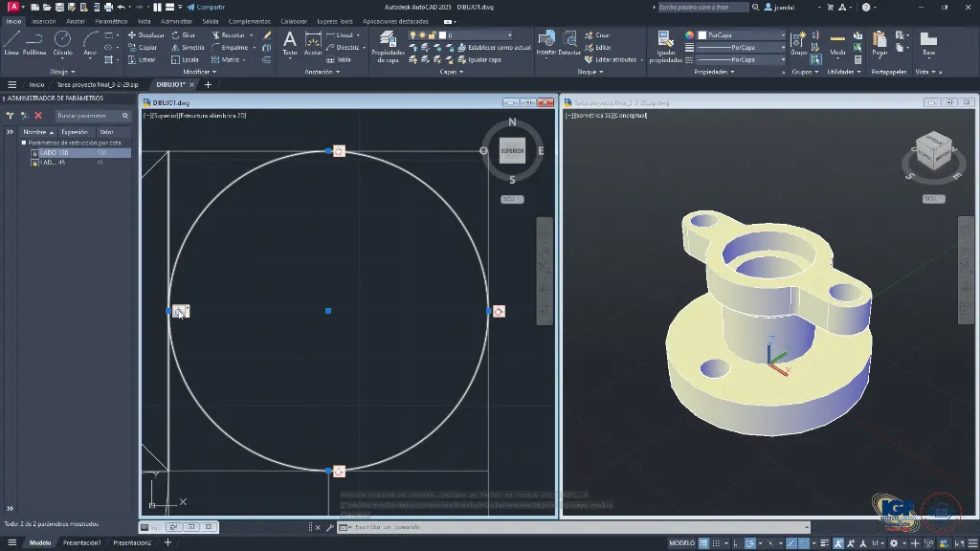The width and height of the screenshot is (980, 551).
Task: Add a new drawing tab with plus
Action: 208,84
